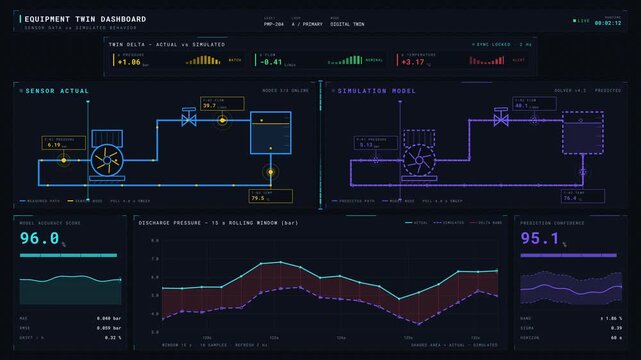641x360 pixels.
Task: Click the 79.5 temperature reading box
Action: pos(271,196)
